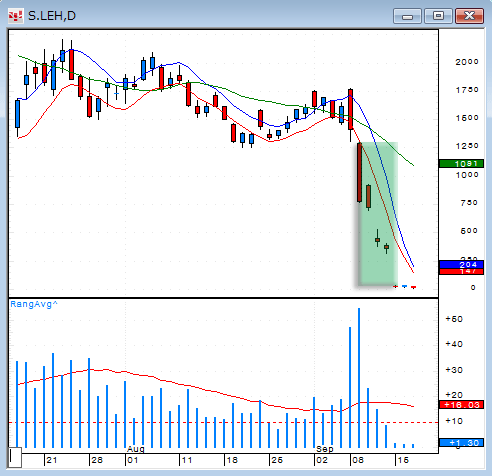The width and height of the screenshot is (492, 476).
Task: Click the red +18.03 indicator value
Action: click(x=461, y=405)
